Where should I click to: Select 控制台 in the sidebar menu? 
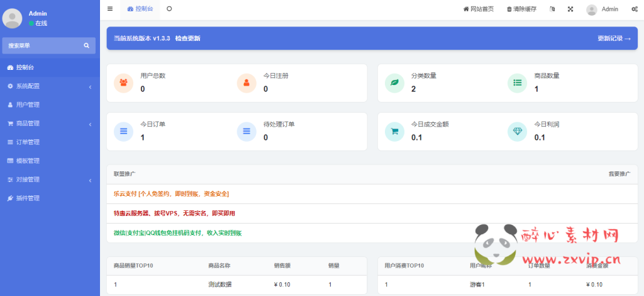point(50,67)
